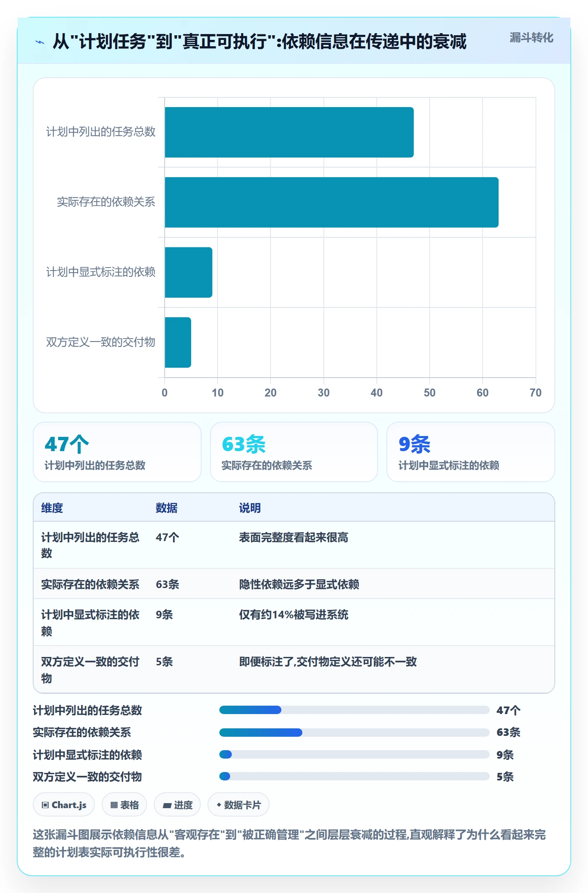Click the chart axis label 双方定义一致的交付物
The image size is (588, 893).
click(x=101, y=342)
